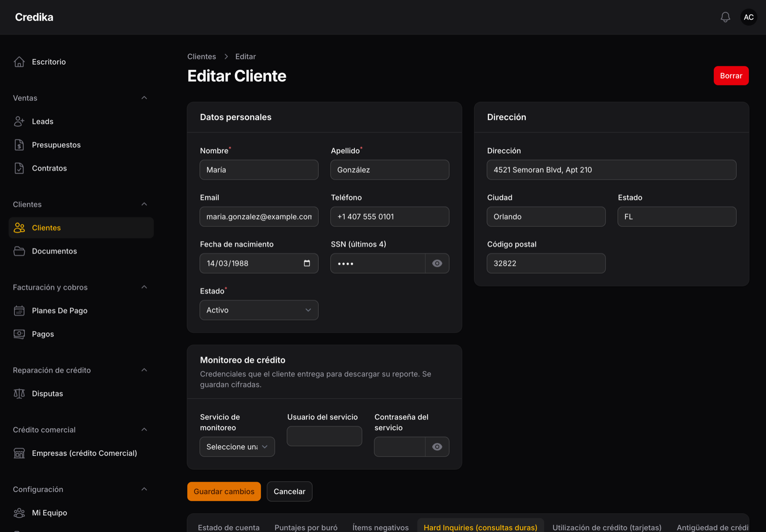Open Documentos in the sidebar

click(x=81, y=251)
